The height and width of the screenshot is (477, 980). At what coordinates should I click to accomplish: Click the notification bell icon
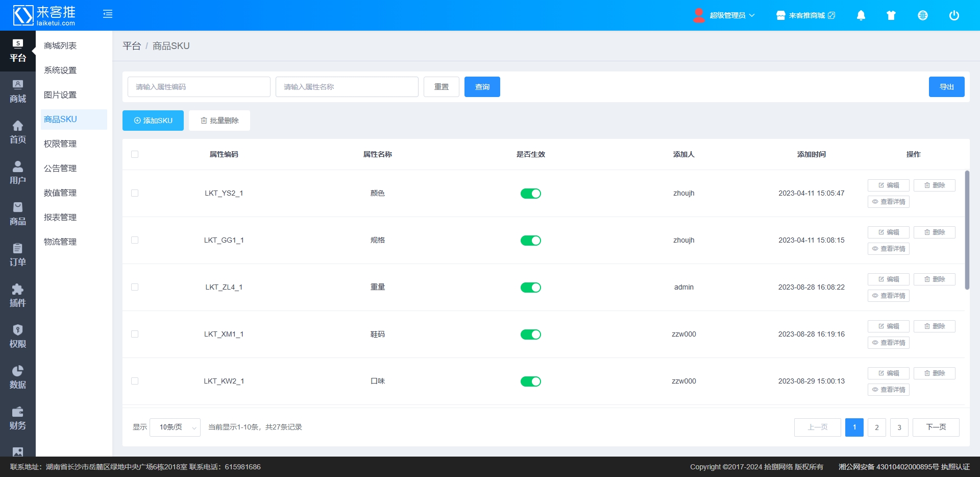(x=861, y=15)
